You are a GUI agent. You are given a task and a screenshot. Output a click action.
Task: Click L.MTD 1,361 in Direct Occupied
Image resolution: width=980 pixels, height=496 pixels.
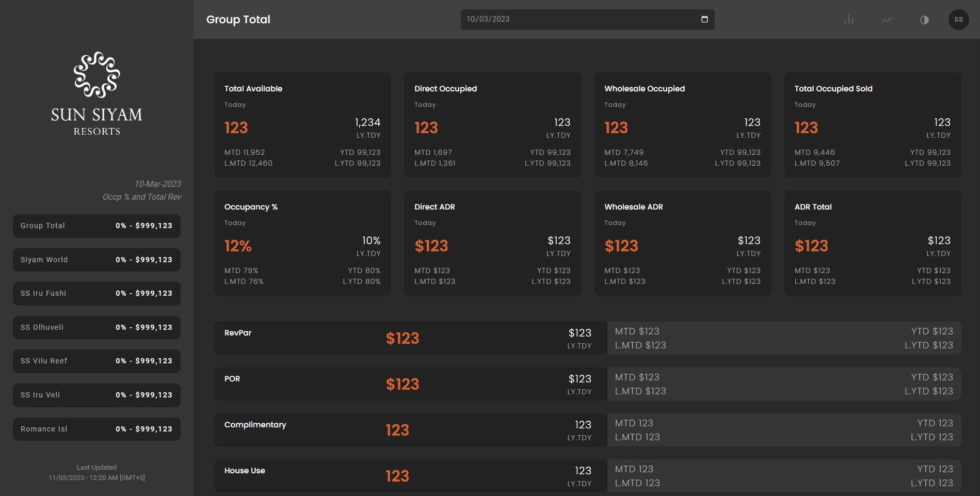(x=435, y=164)
